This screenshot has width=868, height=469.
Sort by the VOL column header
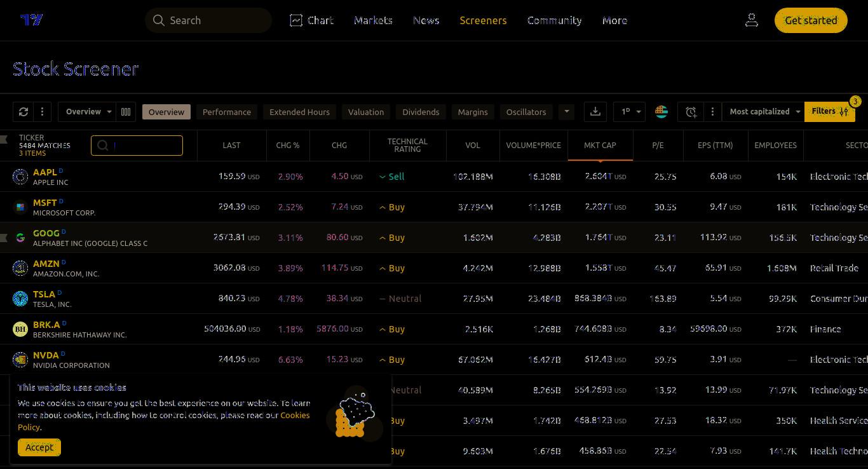click(x=473, y=146)
